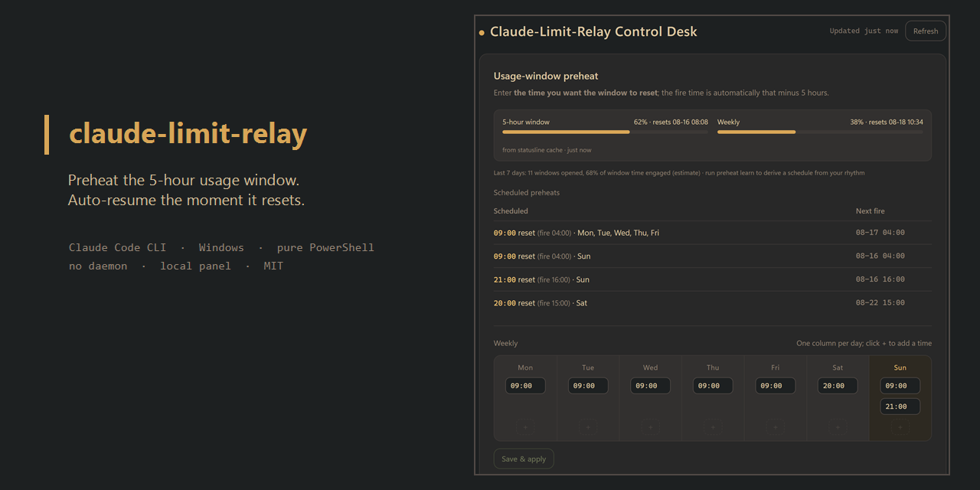The height and width of the screenshot is (490, 980).
Task: Select the Mon 09:00 time field
Action: point(525,386)
